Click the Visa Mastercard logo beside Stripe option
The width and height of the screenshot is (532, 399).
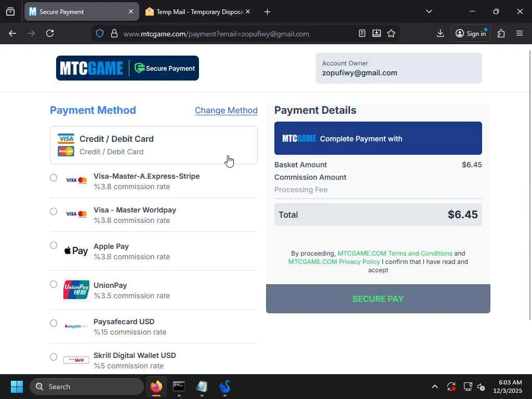tap(76, 180)
